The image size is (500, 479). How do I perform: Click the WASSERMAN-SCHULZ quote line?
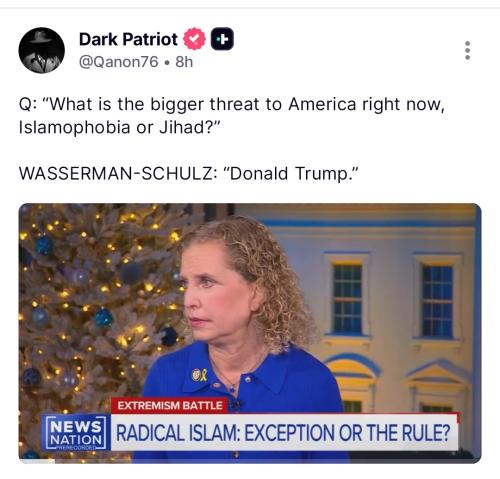click(189, 174)
